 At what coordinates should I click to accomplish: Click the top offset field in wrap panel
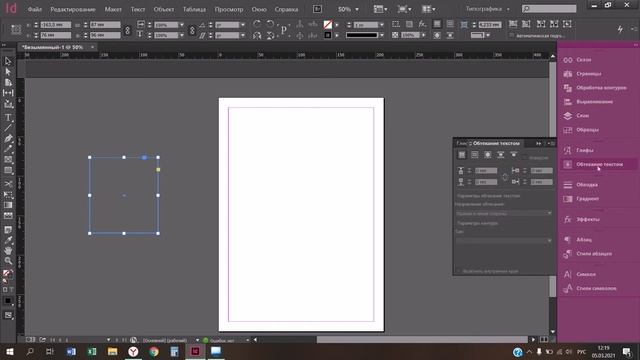click(x=486, y=171)
